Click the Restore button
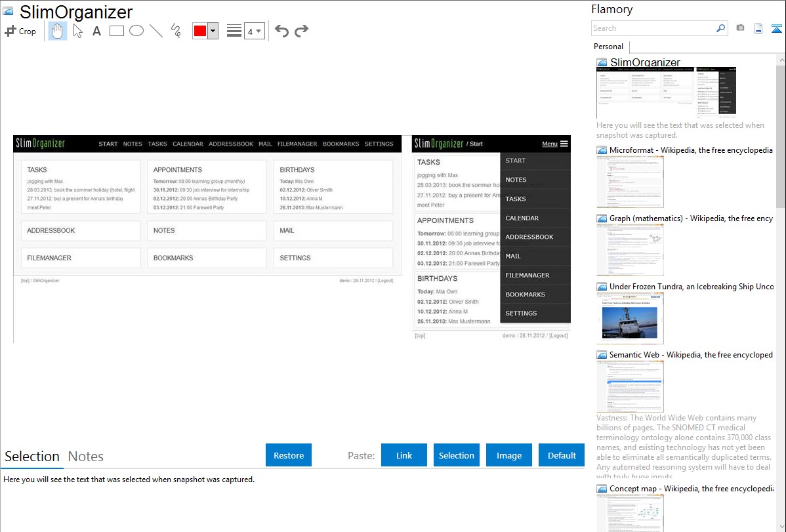This screenshot has height=532, width=786. (289, 455)
